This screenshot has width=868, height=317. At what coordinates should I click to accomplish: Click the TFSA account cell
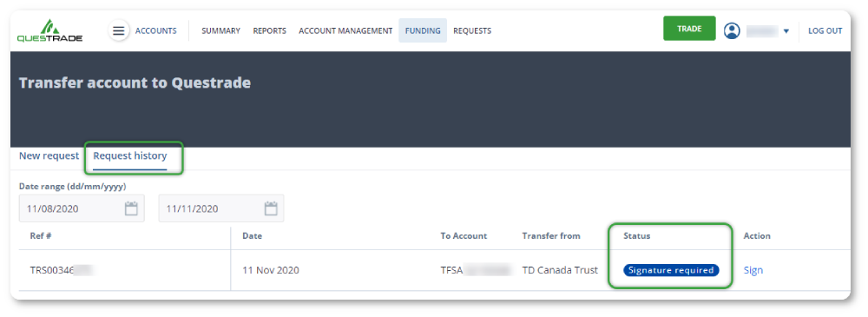point(475,270)
